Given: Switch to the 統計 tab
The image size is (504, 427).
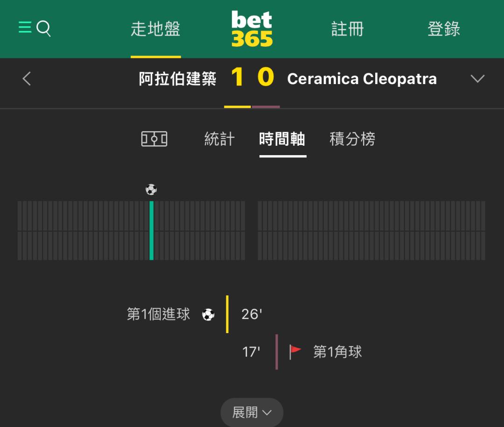Looking at the screenshot, I should tap(219, 139).
